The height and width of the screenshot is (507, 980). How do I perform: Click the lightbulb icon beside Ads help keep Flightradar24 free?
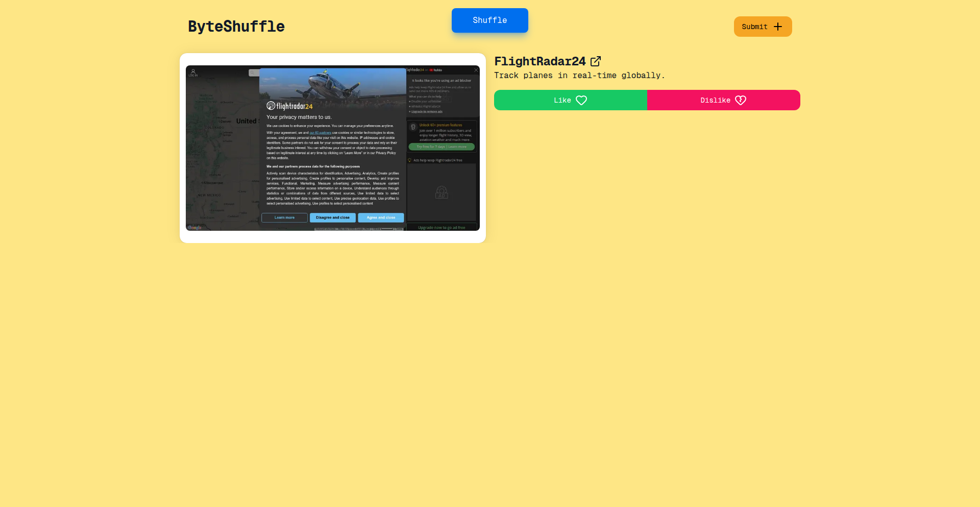pyautogui.click(x=409, y=160)
